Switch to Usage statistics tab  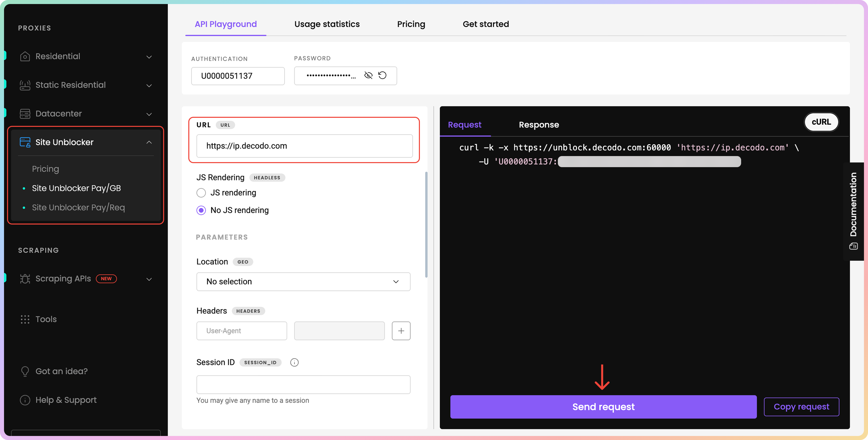(327, 24)
